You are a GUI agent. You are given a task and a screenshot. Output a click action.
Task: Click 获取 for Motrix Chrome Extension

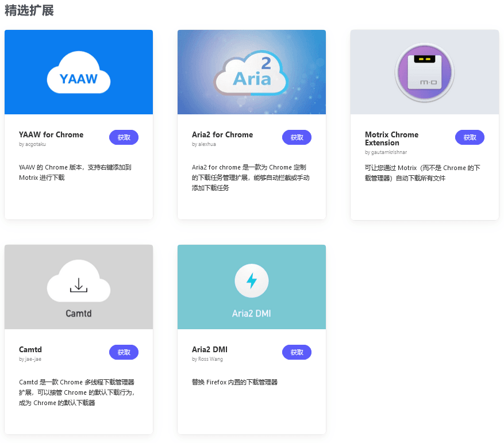[x=470, y=137]
